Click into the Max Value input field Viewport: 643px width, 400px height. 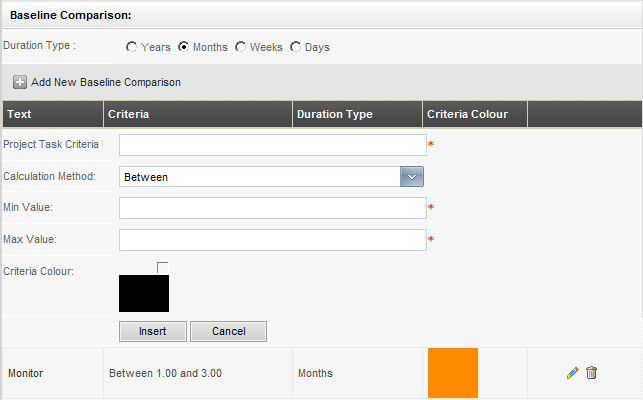tap(272, 240)
